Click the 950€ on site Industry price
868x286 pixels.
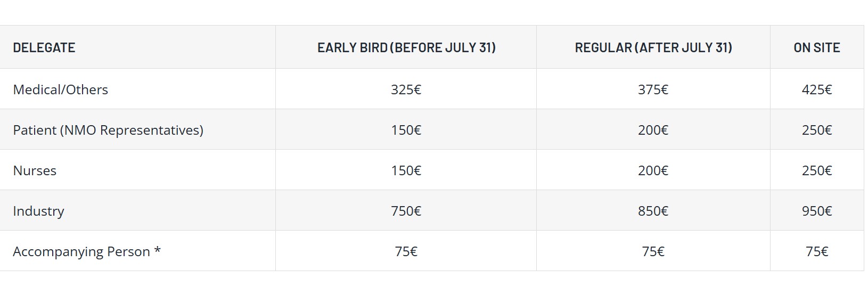pos(817,211)
